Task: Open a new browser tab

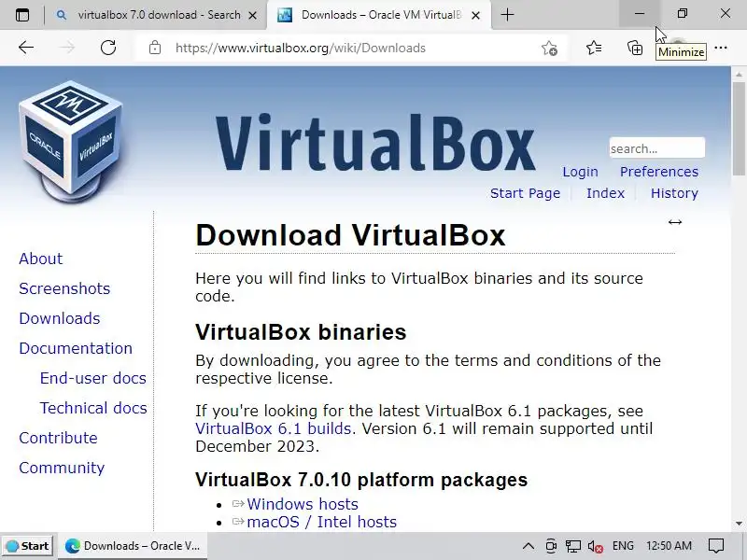Action: 507,15
